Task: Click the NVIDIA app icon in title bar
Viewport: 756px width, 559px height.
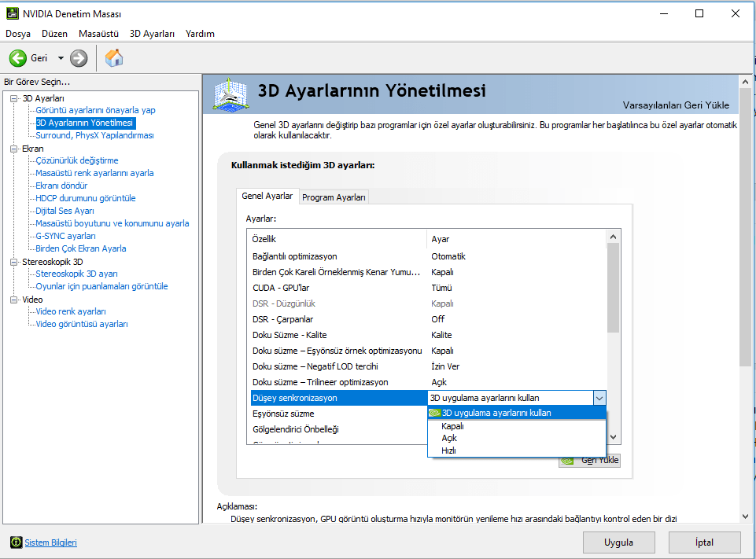Action: click(x=12, y=13)
